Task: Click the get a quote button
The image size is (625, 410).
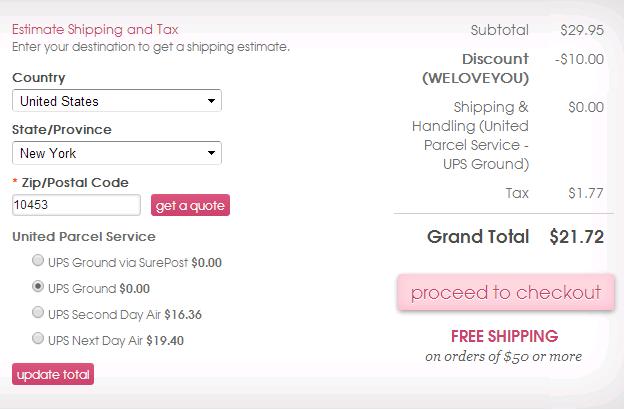Action: click(x=190, y=205)
